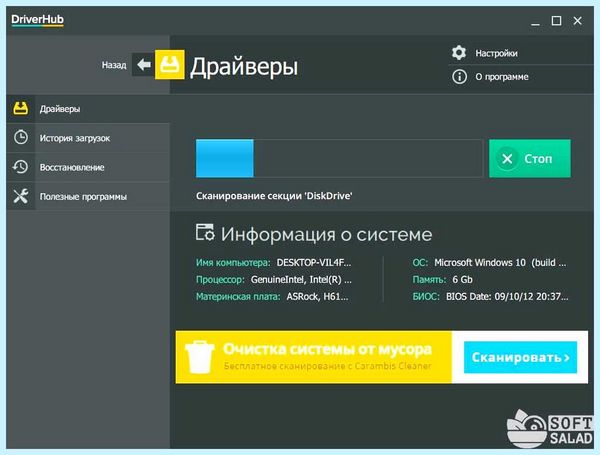
Task: Click BIOS Date value 09/10/12
Action: [507, 297]
